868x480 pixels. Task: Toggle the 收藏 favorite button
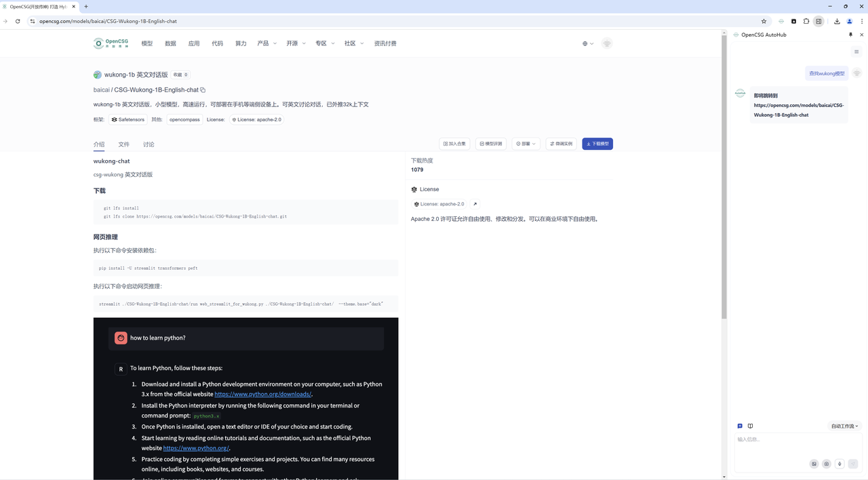click(180, 75)
